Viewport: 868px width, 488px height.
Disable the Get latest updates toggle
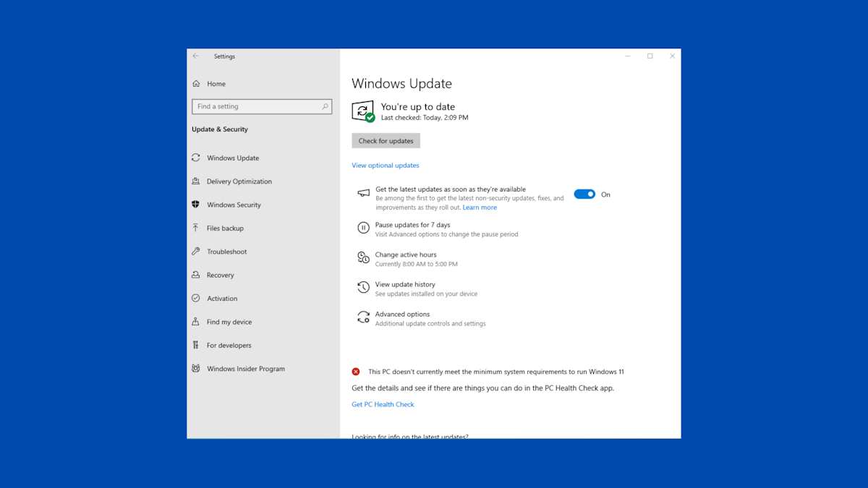pos(584,194)
